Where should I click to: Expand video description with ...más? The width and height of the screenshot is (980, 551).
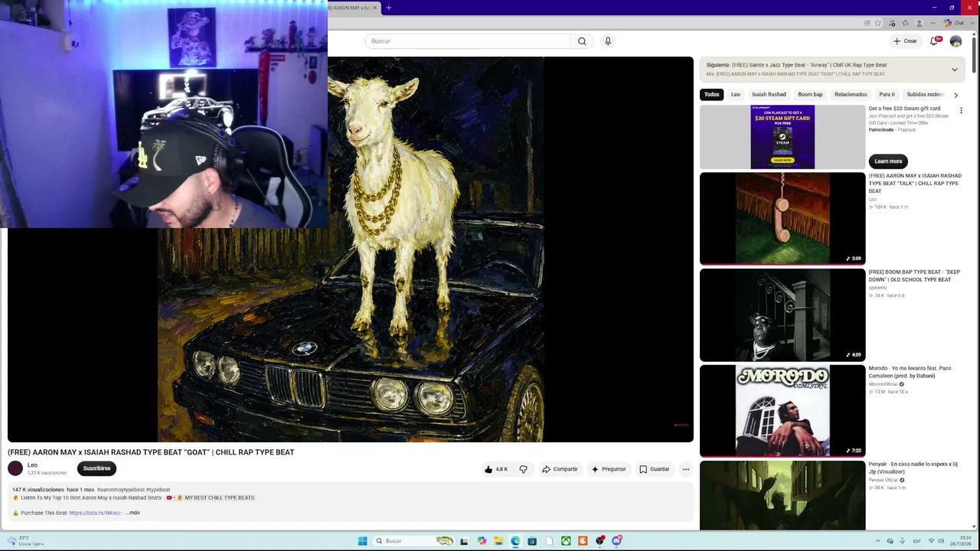coord(134,513)
